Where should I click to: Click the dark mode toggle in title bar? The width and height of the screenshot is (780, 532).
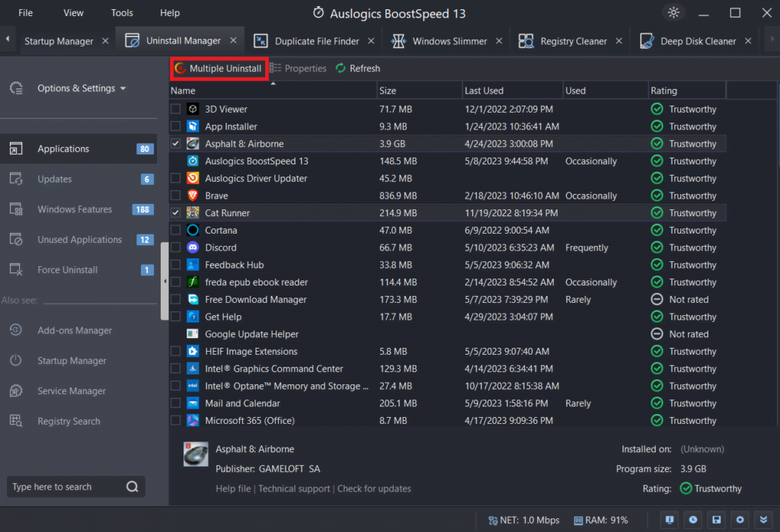point(673,12)
